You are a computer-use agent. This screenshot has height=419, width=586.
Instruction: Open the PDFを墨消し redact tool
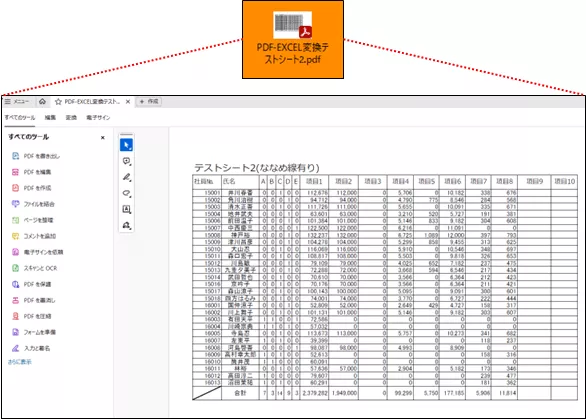point(34,301)
